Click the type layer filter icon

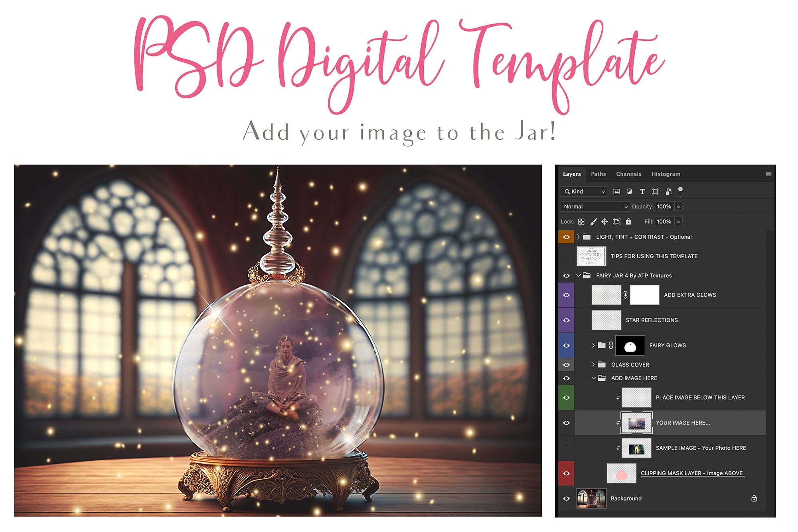[x=642, y=192]
